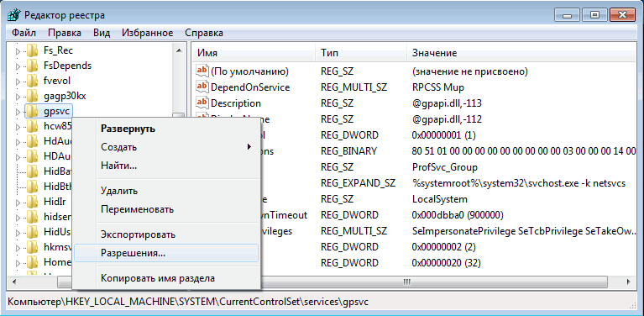
Task: Open the Правка menu
Action: 65,33
